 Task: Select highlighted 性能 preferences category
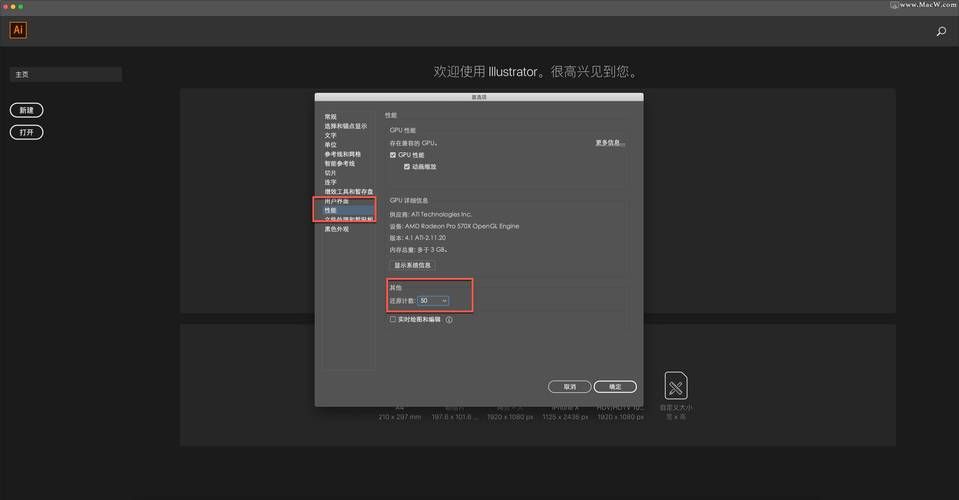pyautogui.click(x=346, y=210)
